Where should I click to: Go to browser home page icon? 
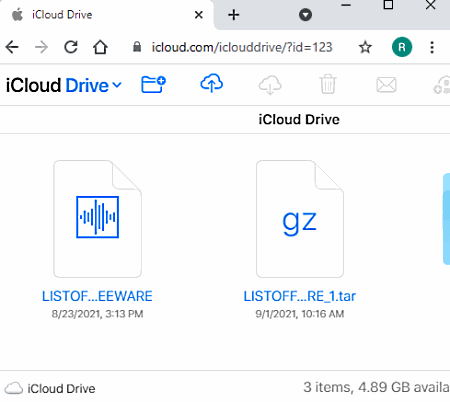[100, 47]
